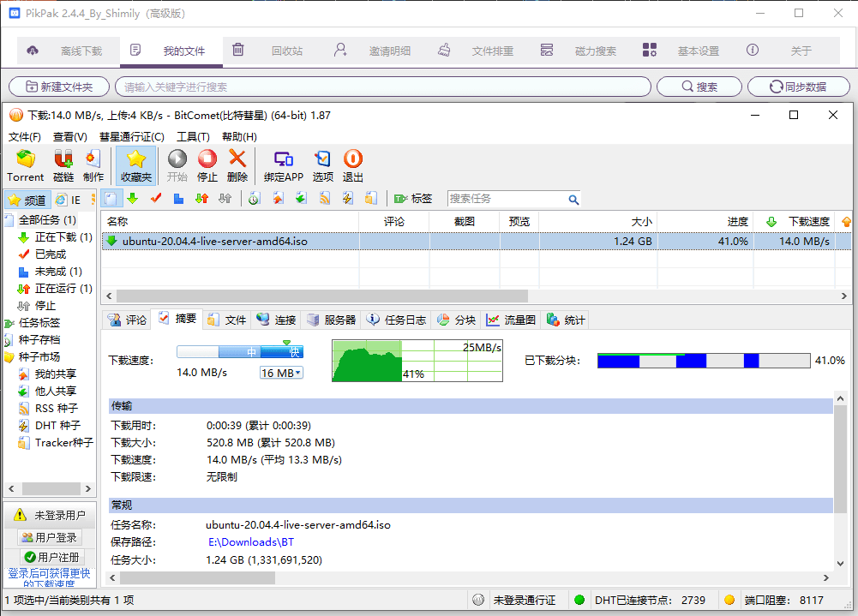Toggle the 收藏夹 favorites star button

click(135, 165)
